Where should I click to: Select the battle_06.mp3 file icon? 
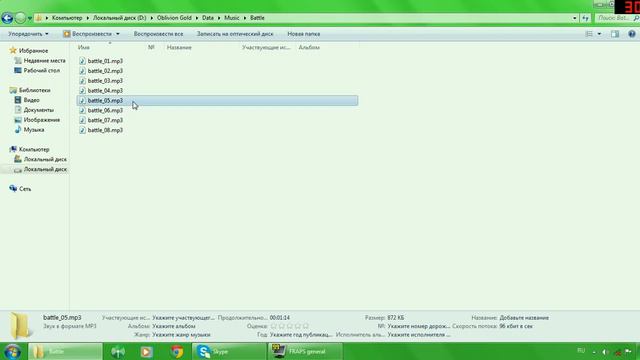(x=82, y=110)
